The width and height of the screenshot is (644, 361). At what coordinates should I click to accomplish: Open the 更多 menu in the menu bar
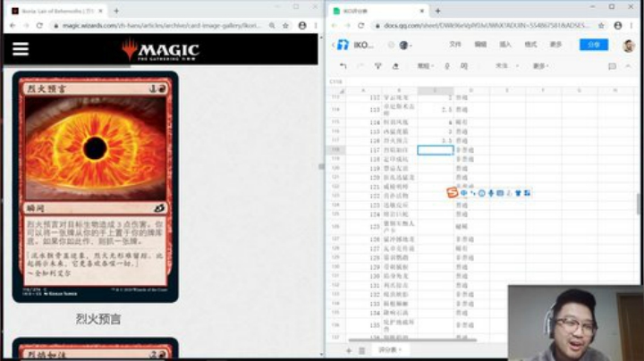pos(555,45)
